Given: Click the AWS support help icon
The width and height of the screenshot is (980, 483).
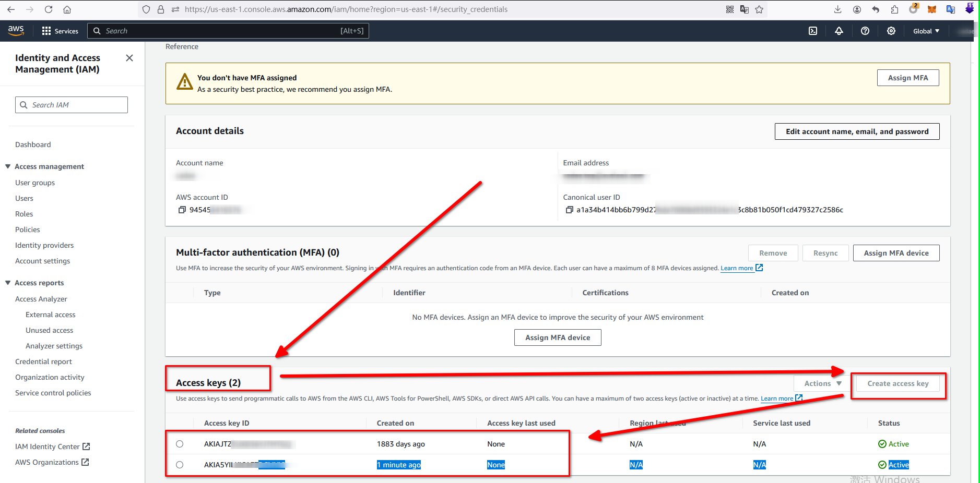Looking at the screenshot, I should tap(865, 31).
